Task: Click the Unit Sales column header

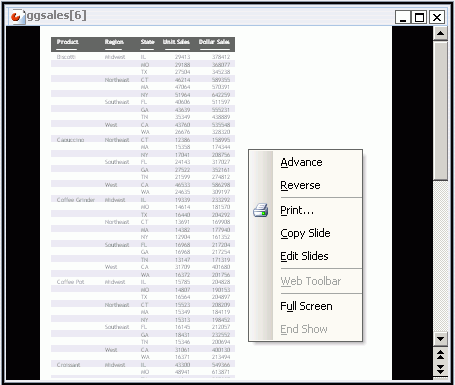Action: click(176, 42)
